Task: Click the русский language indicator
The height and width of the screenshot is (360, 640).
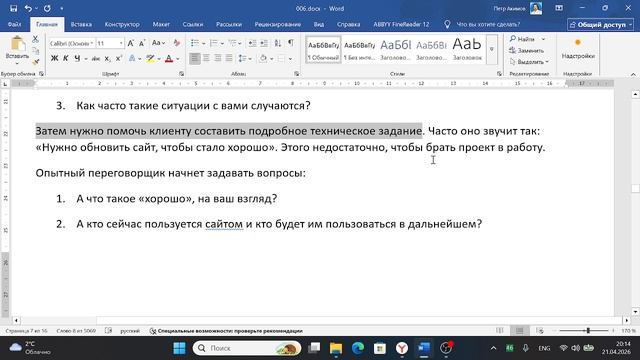Action: pos(130,331)
